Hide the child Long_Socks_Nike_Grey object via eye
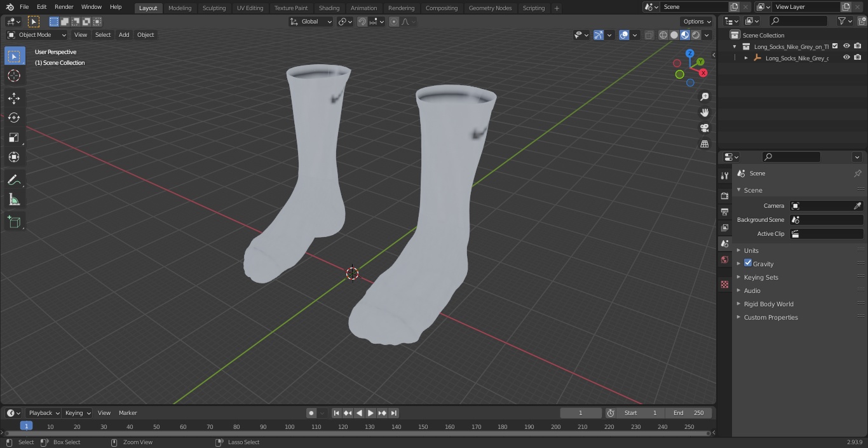 (x=846, y=58)
